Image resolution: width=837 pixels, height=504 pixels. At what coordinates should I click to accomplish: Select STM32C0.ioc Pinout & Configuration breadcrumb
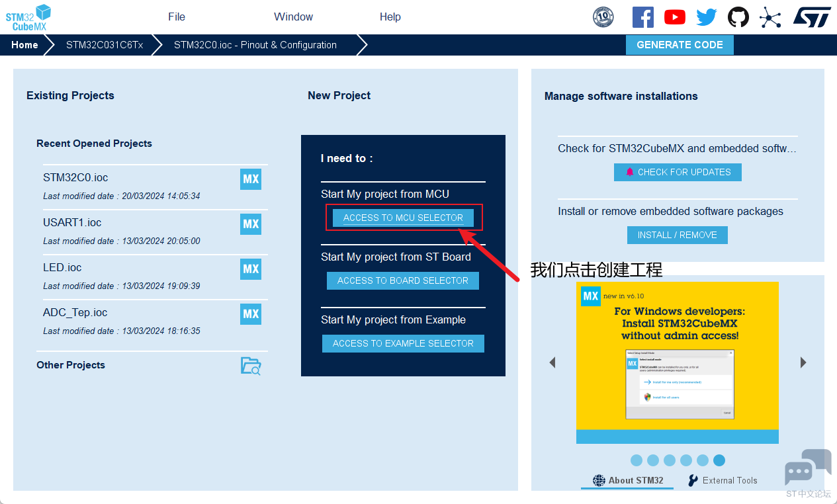255,45
